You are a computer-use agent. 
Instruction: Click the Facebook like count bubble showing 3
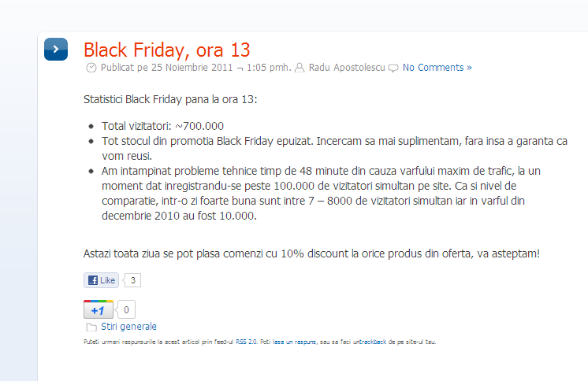point(133,280)
